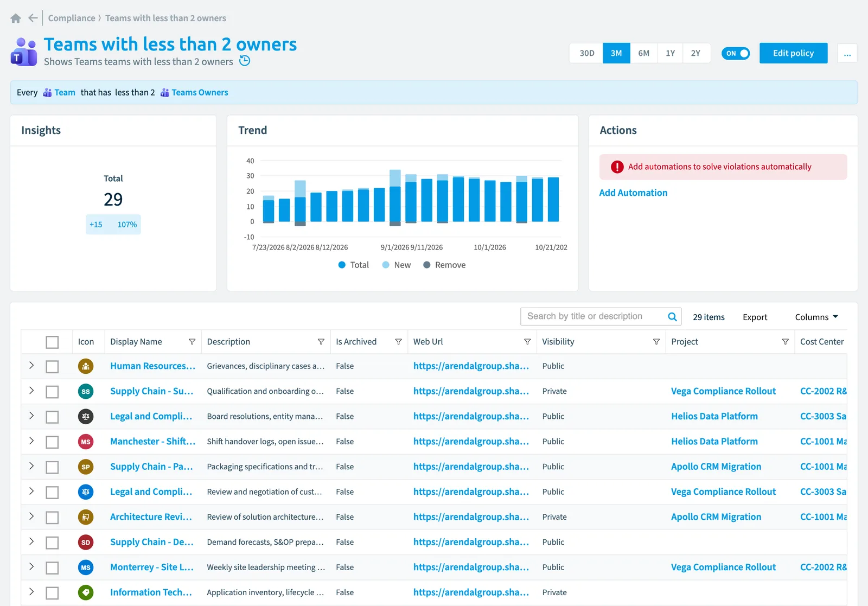Select the Information Tech row checkbox
The height and width of the screenshot is (606, 868).
pos(52,594)
